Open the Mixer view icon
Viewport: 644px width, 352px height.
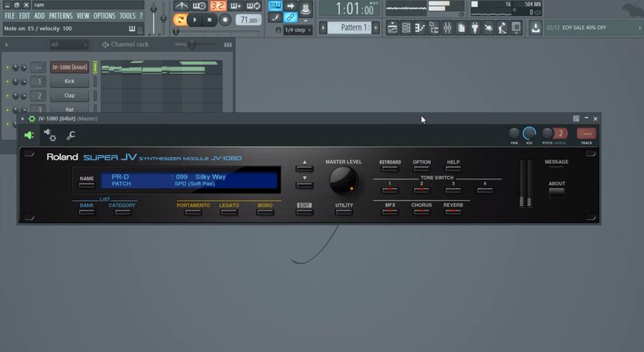(447, 27)
